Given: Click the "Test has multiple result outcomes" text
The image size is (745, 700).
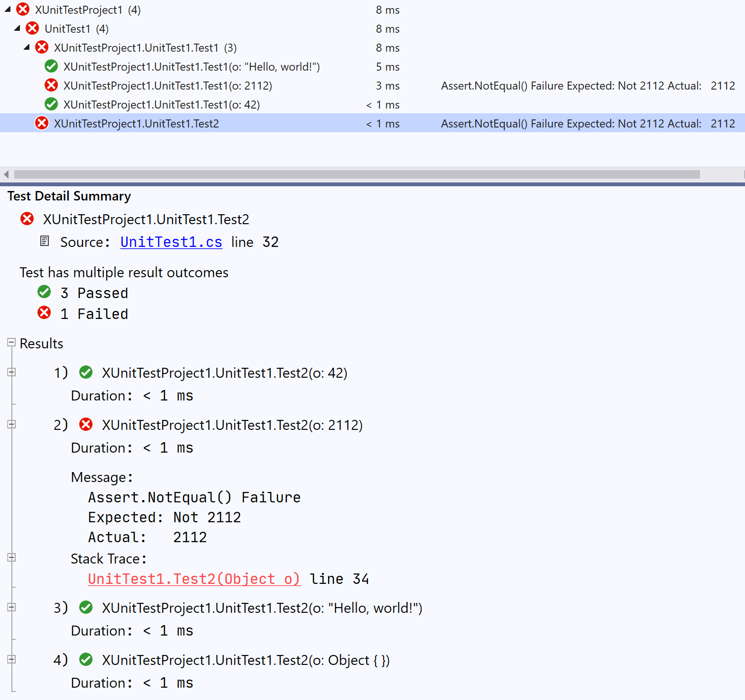Looking at the screenshot, I should (124, 273).
